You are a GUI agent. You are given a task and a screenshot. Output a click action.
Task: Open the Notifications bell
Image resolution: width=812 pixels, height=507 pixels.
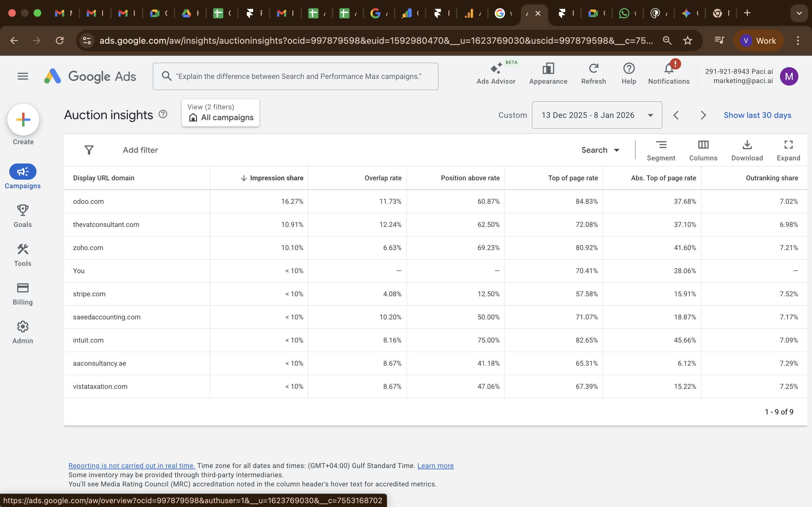[668, 74]
